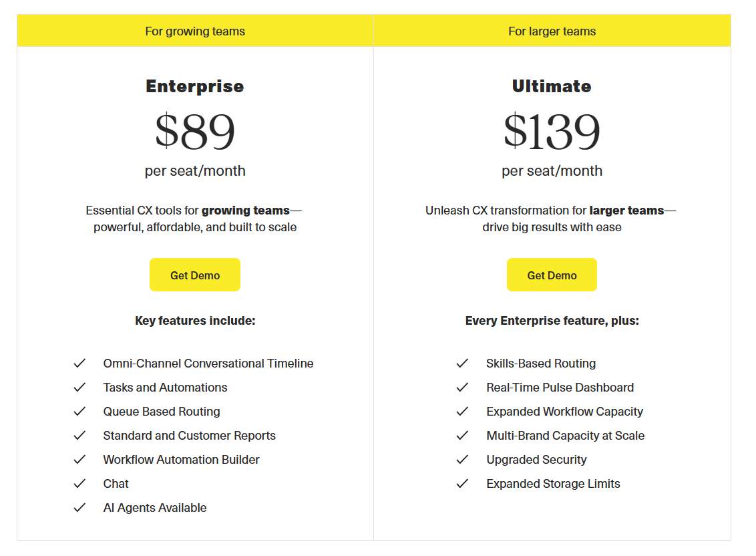
Task: Click the Get Demo button under Ultimate
Action: pos(552,275)
